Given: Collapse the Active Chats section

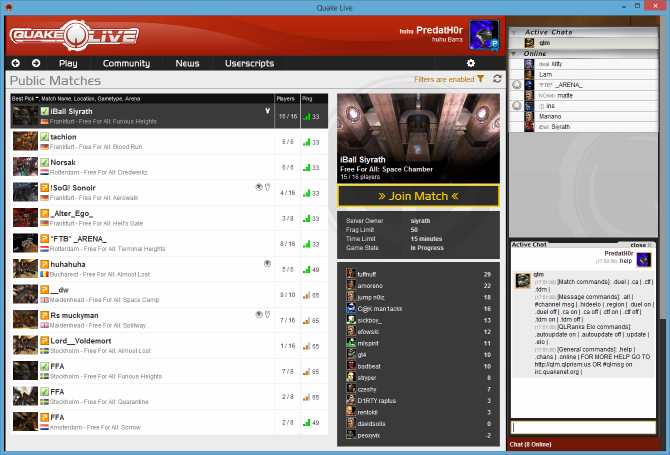Looking at the screenshot, I should pyautogui.click(x=514, y=32).
